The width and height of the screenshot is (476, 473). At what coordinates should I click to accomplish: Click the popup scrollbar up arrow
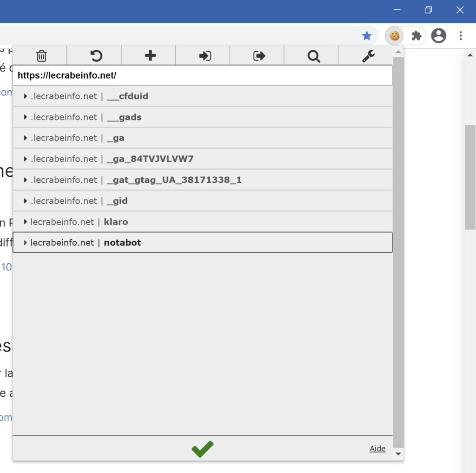click(x=398, y=52)
